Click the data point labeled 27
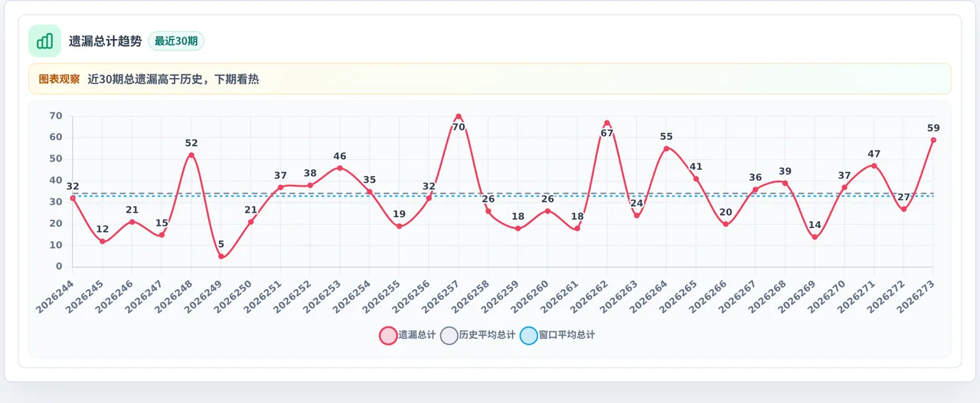This screenshot has height=403, width=980. [x=903, y=209]
